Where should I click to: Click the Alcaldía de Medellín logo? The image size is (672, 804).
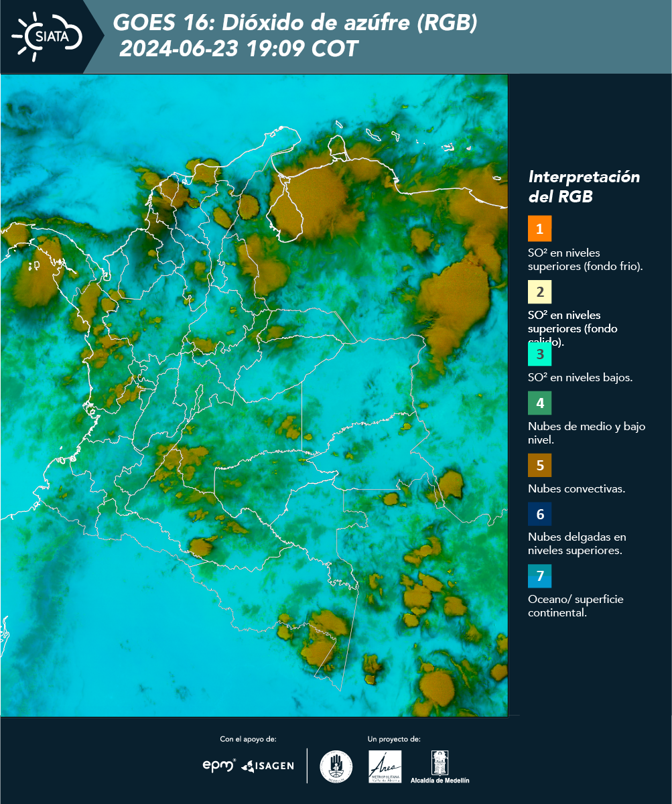click(x=440, y=766)
